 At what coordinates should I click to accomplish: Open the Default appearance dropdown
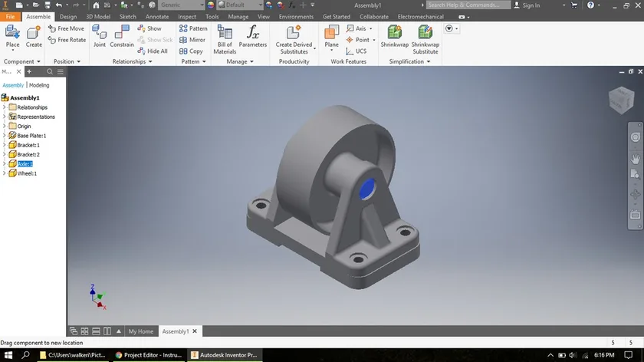point(240,5)
